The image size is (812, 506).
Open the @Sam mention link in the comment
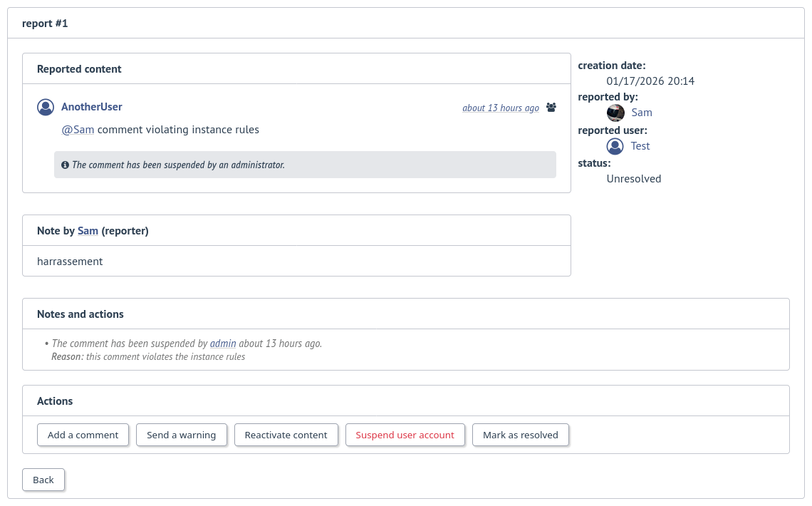(78, 130)
